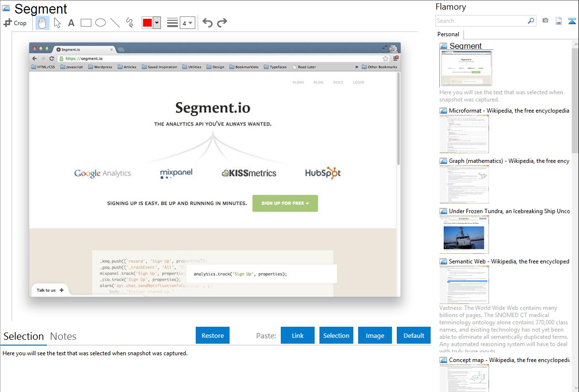Click the line thickness icon
The image size is (579, 392).
[172, 23]
